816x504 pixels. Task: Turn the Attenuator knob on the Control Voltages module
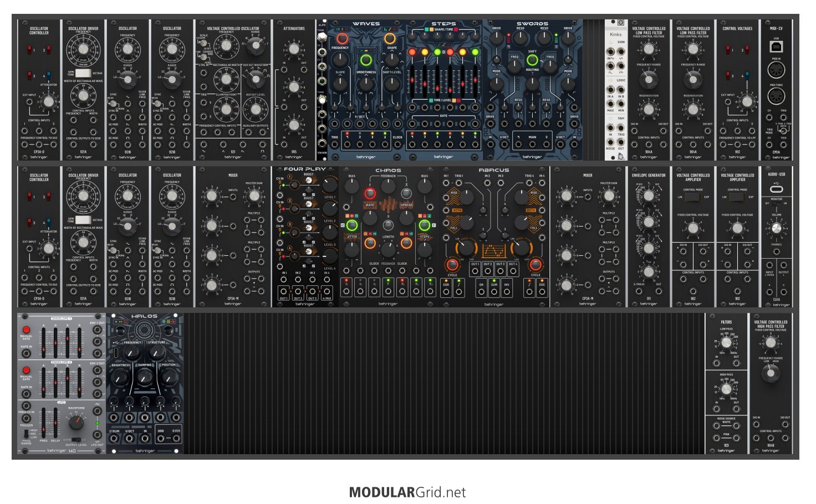click(x=747, y=101)
